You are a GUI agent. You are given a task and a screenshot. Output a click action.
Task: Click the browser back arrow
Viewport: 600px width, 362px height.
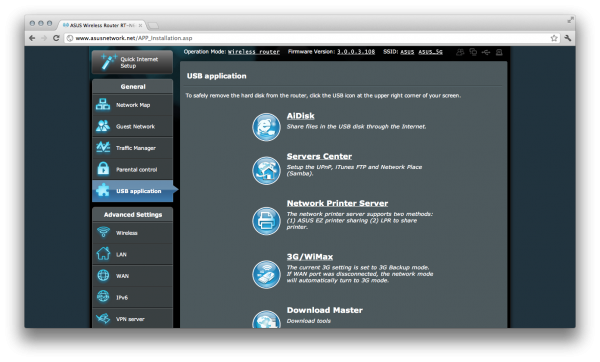point(32,38)
